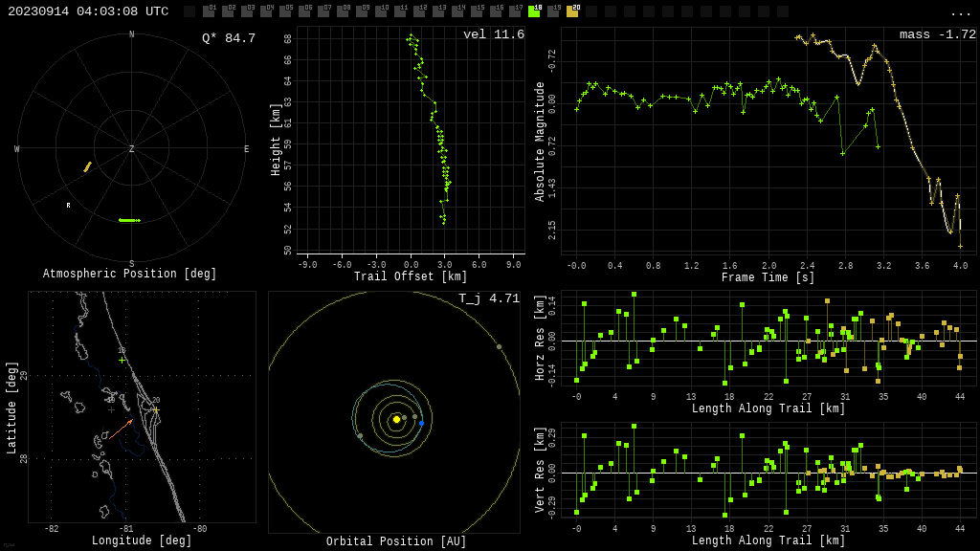Select station indicator square 02
Image resolution: width=980 pixels, height=551 pixels.
click(228, 11)
